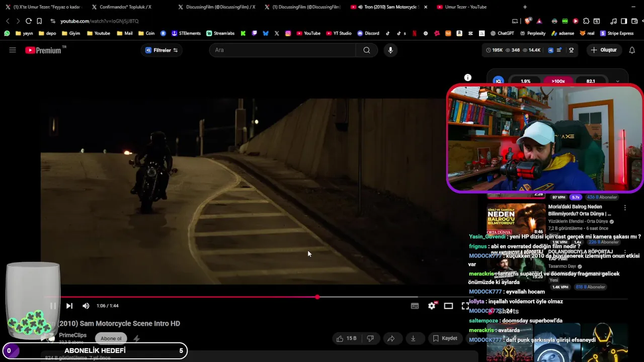Open the Giyim bookmarks folder
The height and width of the screenshot is (362, 644).
(x=71, y=33)
